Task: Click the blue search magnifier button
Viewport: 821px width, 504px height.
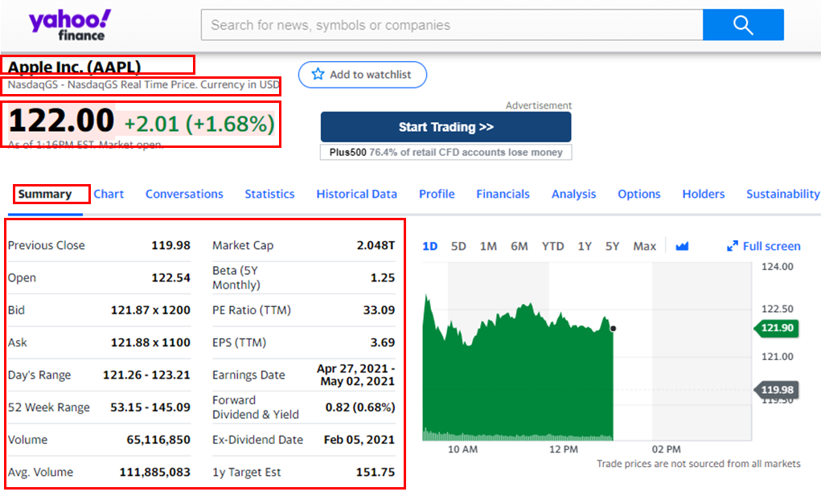Action: pyautogui.click(x=743, y=25)
